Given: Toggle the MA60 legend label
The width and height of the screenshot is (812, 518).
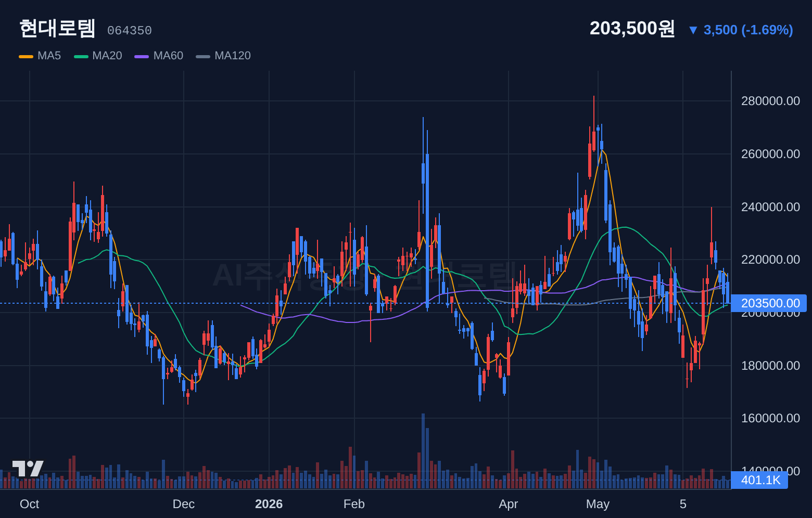Looking at the screenshot, I should click(x=168, y=56).
